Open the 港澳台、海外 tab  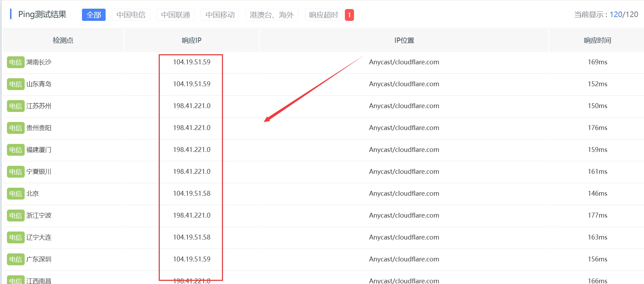click(x=272, y=15)
